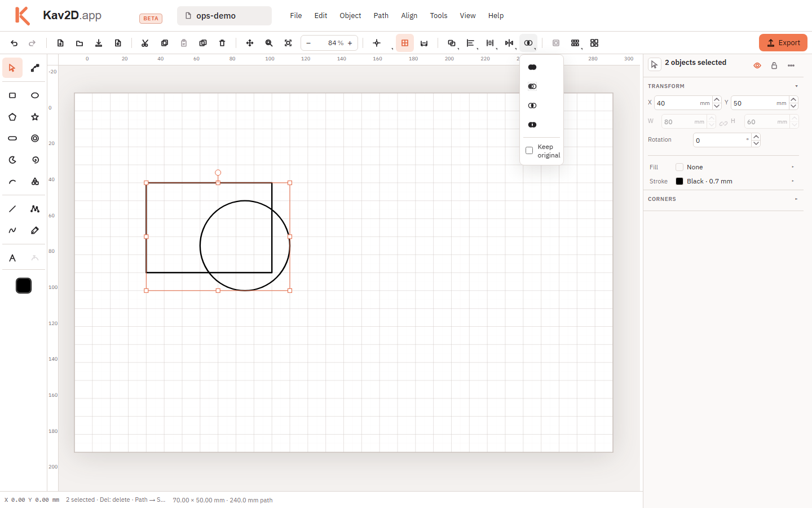Toggle visibility eye for selected objects
Image resolution: width=812 pixels, height=508 pixels.
coord(757,65)
